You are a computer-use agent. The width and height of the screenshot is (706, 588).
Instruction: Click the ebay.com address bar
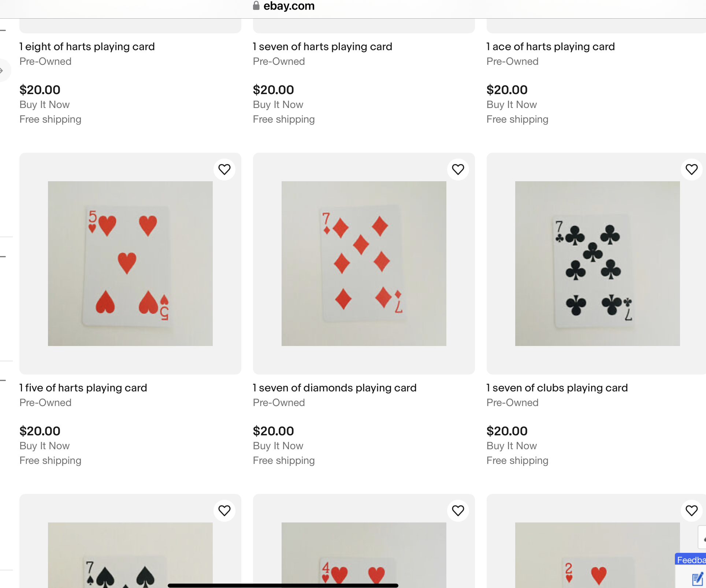[289, 6]
